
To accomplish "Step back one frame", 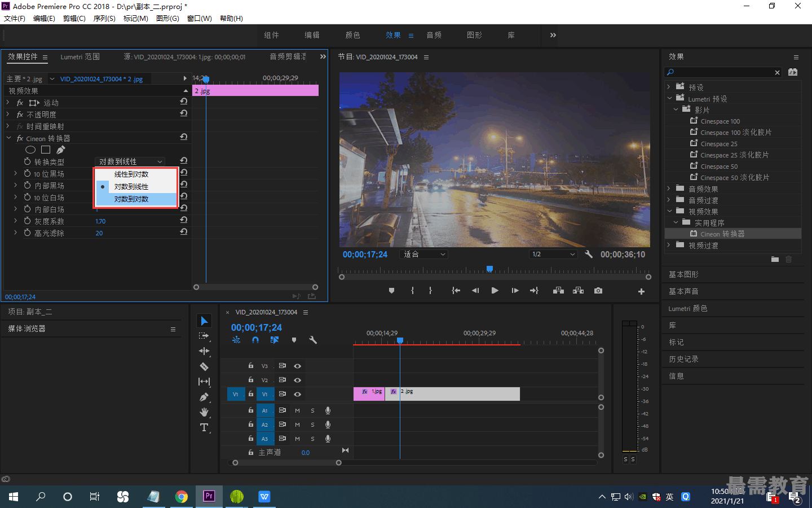I will click(x=475, y=291).
